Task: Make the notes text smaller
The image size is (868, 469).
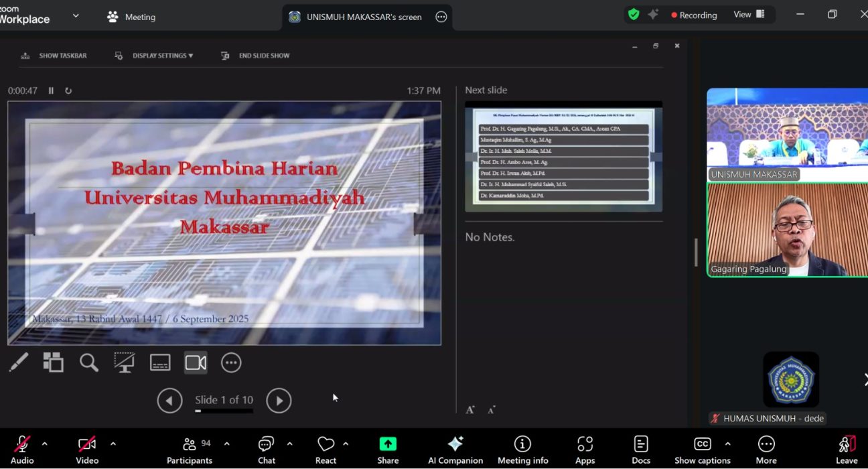Action: (492, 409)
